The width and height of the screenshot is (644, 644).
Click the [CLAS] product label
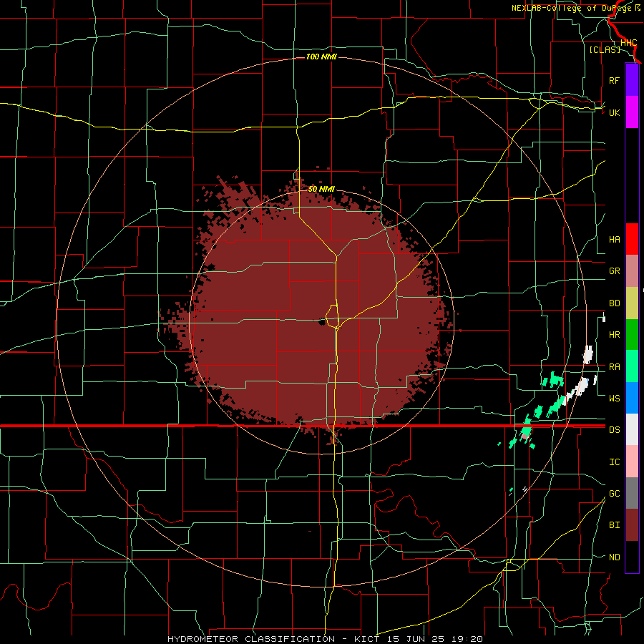click(605, 49)
